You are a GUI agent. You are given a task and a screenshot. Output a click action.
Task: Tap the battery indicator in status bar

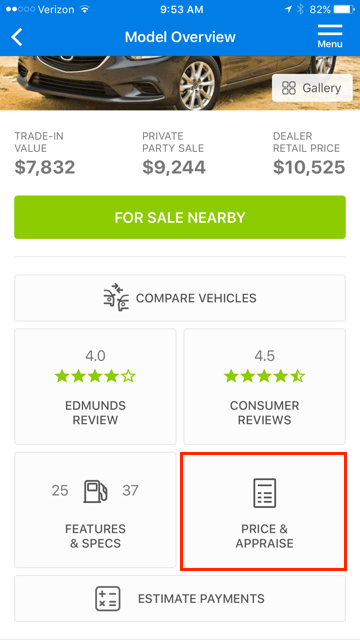[x=345, y=9]
